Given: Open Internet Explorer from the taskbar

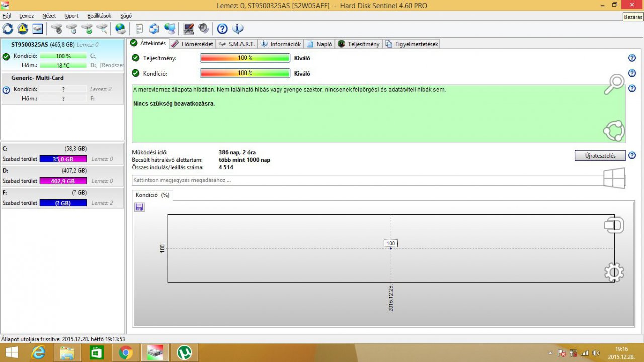Looking at the screenshot, I should (x=38, y=353).
